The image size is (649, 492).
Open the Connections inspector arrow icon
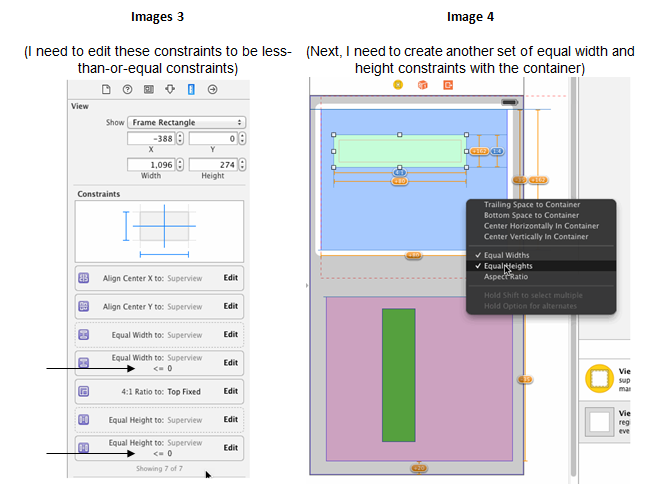click(x=212, y=90)
